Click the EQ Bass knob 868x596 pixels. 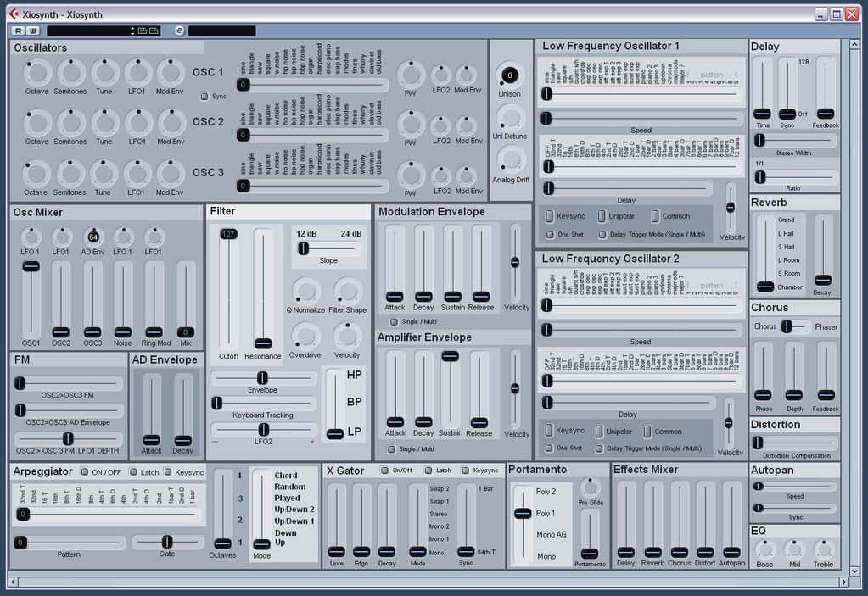pyautogui.click(x=765, y=549)
